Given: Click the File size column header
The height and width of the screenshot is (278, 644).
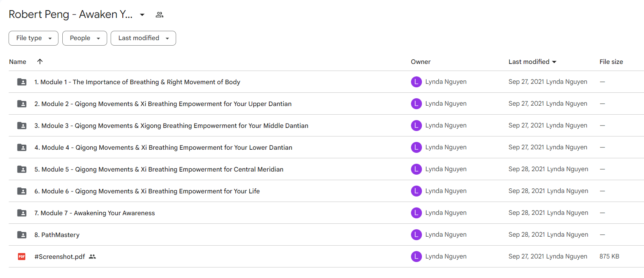Looking at the screenshot, I should pyautogui.click(x=611, y=62).
